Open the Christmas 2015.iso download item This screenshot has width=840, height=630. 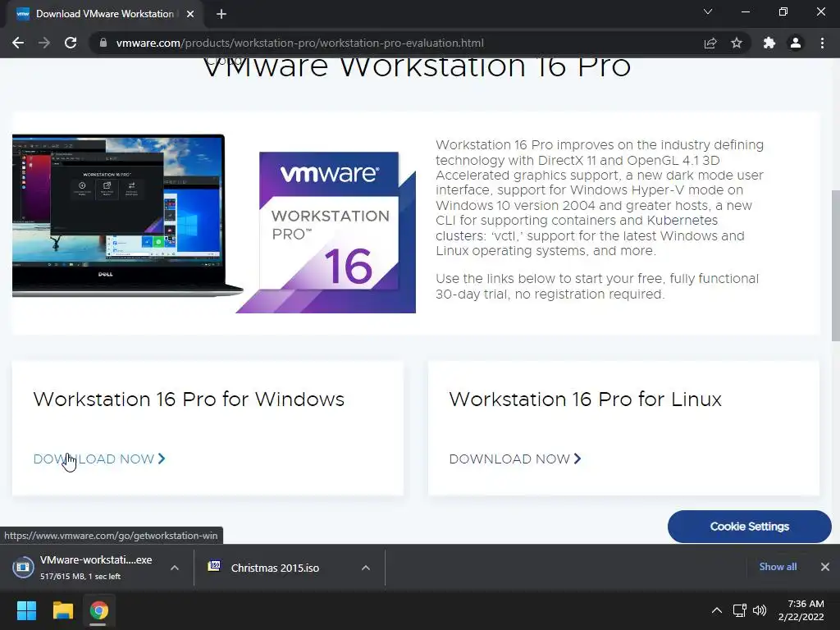(x=275, y=568)
